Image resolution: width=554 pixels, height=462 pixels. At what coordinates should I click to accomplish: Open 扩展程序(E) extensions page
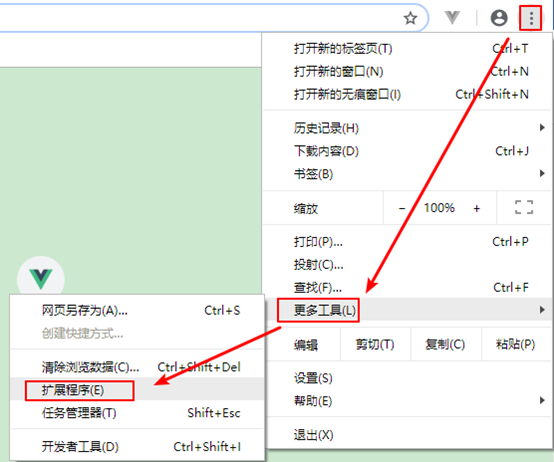(137, 390)
